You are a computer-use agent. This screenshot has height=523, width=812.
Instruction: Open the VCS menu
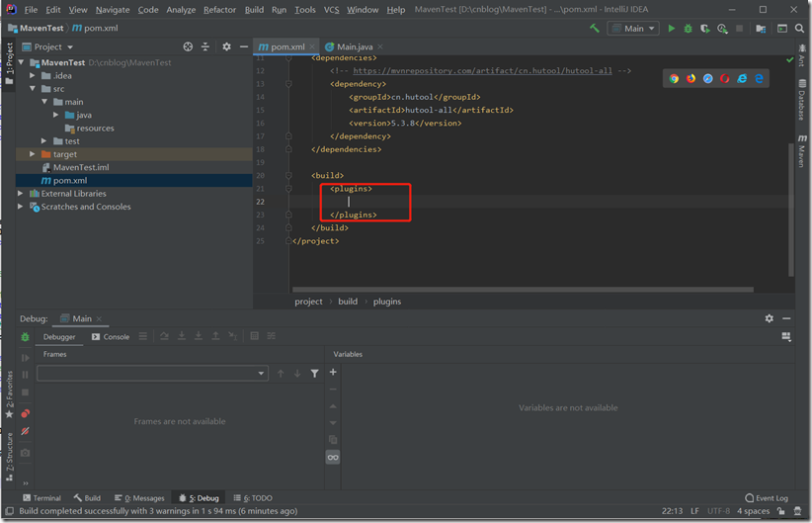click(332, 10)
